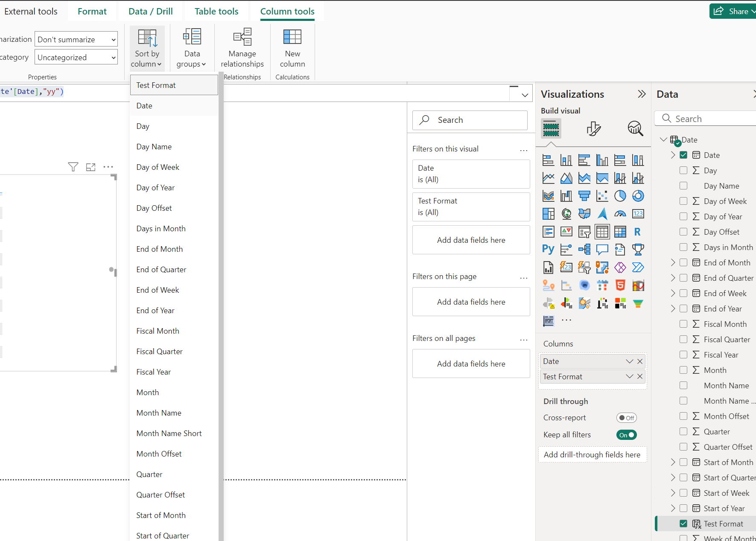Viewport: 756px width, 541px height.
Task: Click the sort dropdown list scrollbar
Action: 221,307
